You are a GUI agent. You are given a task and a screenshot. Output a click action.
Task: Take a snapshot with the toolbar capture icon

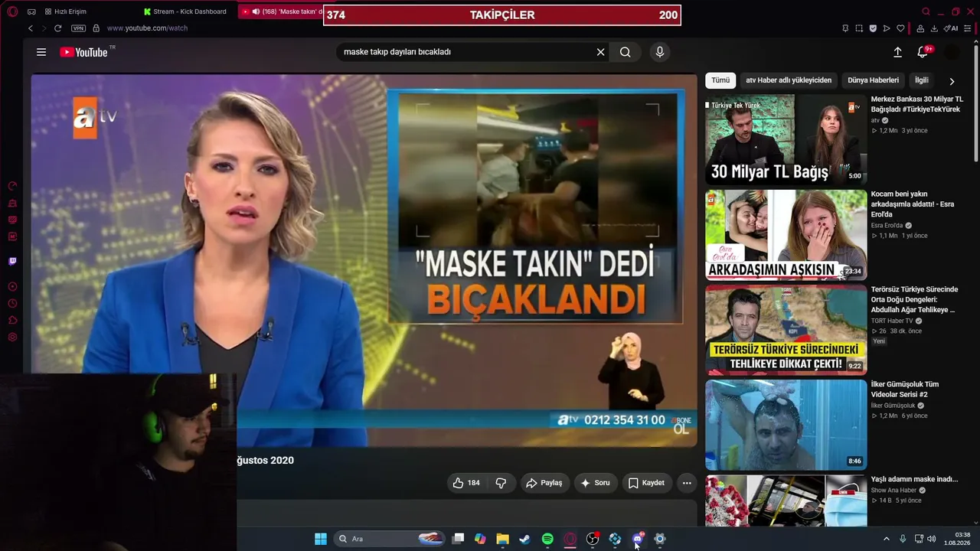click(x=859, y=28)
